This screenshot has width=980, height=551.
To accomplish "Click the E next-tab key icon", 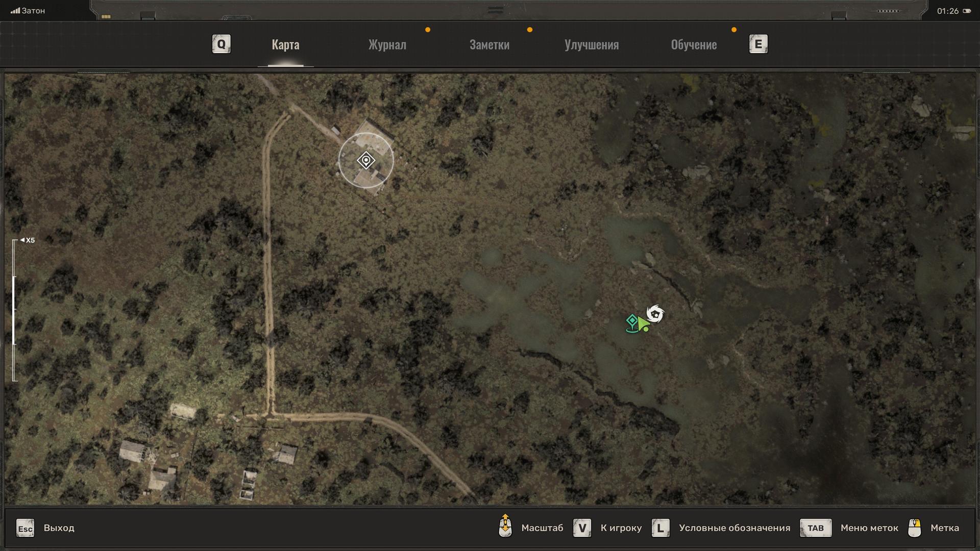I will click(x=758, y=44).
